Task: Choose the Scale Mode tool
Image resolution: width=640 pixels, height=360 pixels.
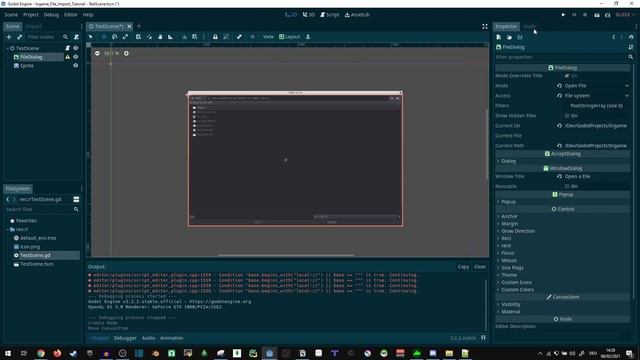Action: click(x=125, y=37)
